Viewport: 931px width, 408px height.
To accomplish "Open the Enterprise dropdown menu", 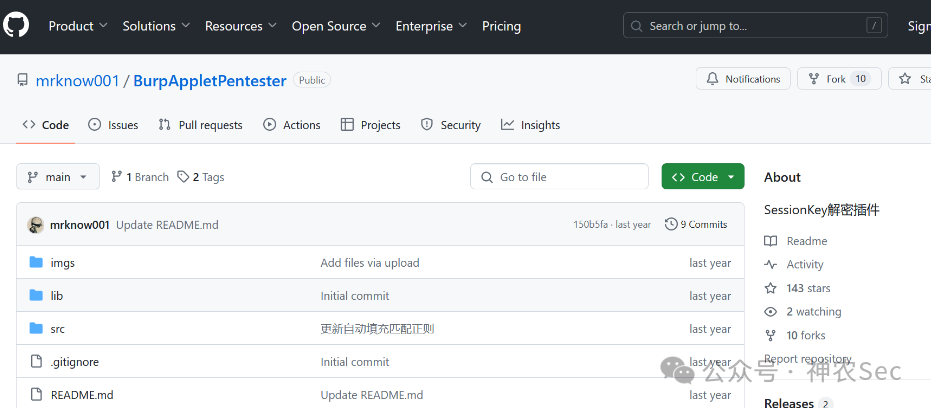I will pos(431,26).
